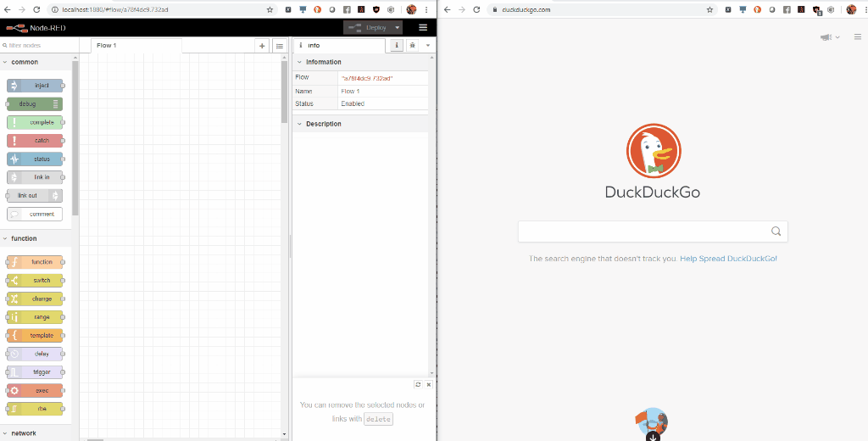The image size is (868, 441).
Task: Show the info sidebar icon button
Action: click(397, 46)
